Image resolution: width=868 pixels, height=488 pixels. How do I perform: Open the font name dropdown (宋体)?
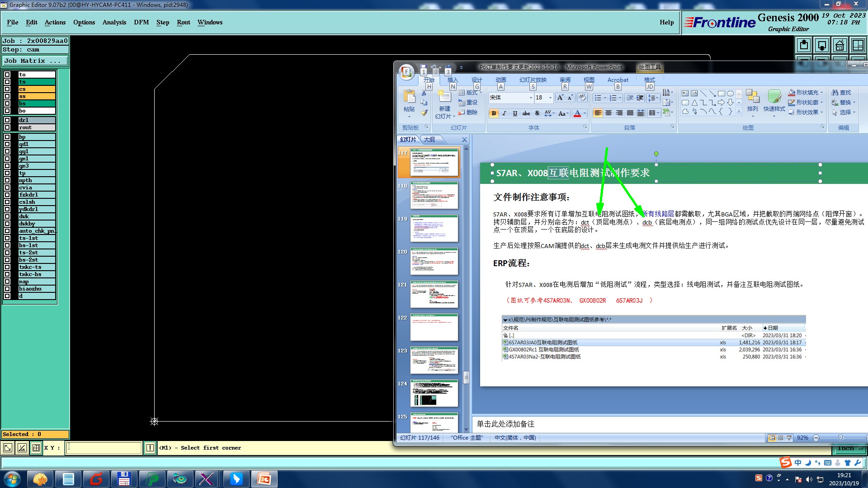point(531,98)
